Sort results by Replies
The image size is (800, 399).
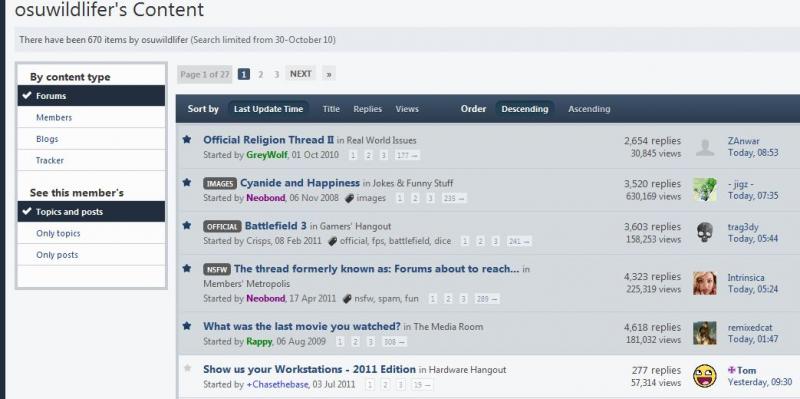(x=367, y=109)
